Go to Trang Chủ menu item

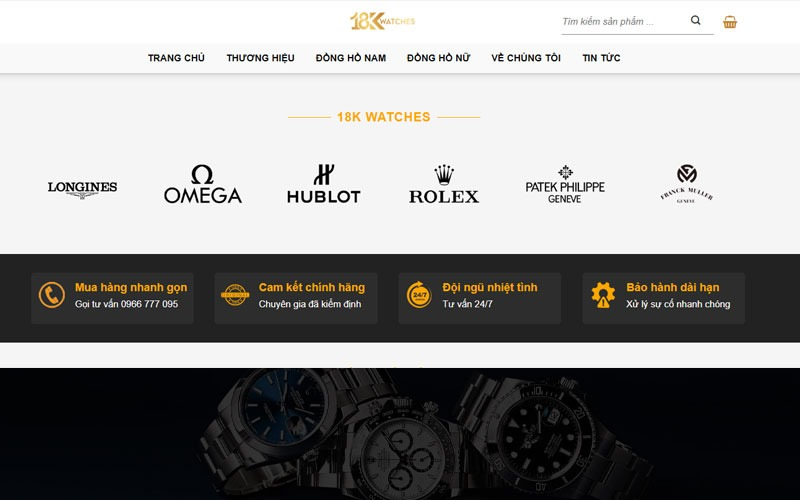[x=176, y=58]
